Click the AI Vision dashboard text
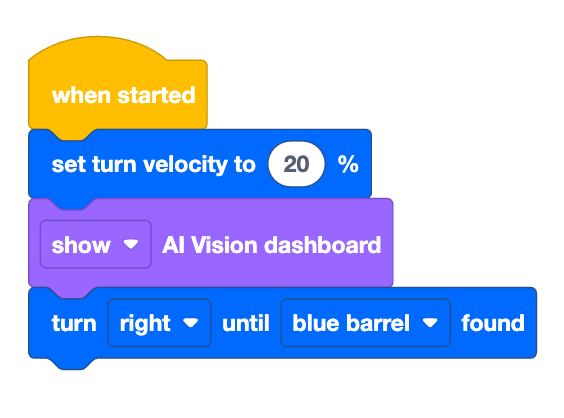The height and width of the screenshot is (418, 564). tap(272, 245)
